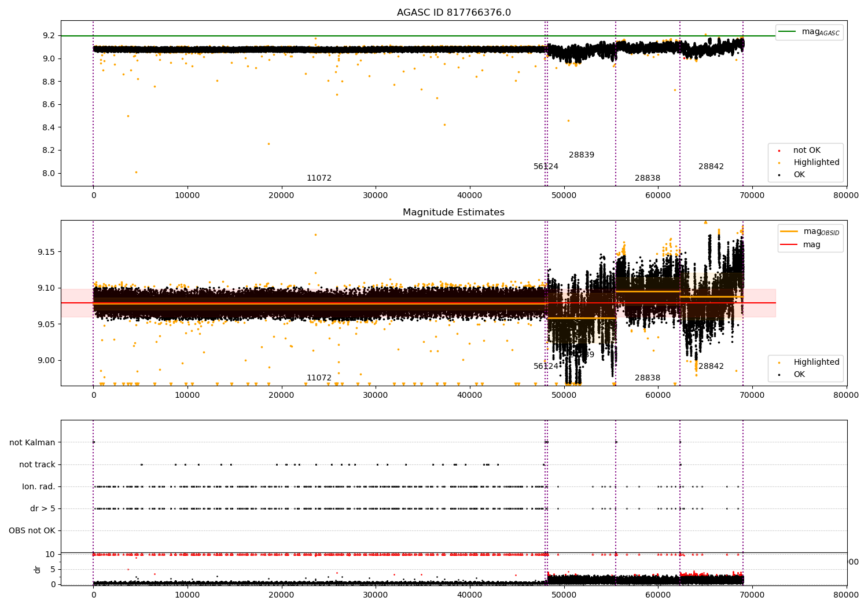Click OBSID label 11072 in the top plot

pyautogui.click(x=319, y=178)
